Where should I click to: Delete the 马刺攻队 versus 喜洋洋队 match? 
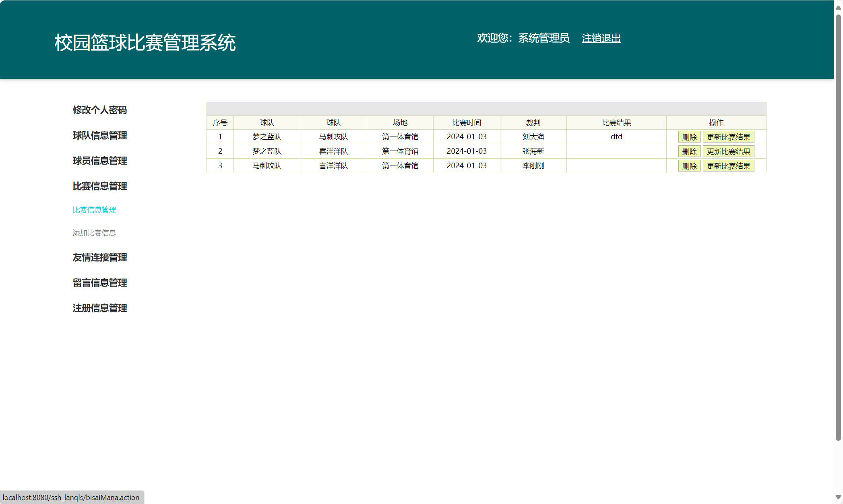689,165
